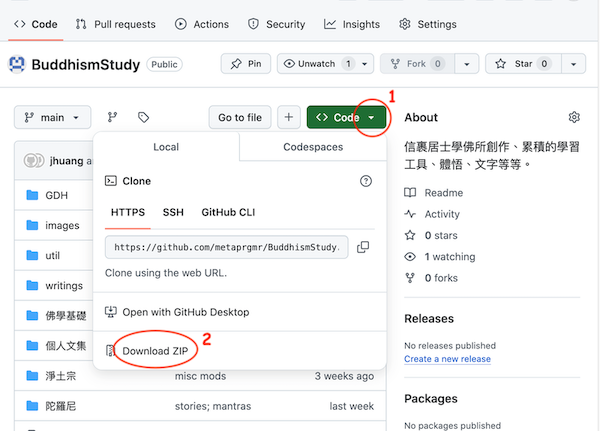Select the HTTPS clone option
The height and width of the screenshot is (431, 600).
coord(128,212)
